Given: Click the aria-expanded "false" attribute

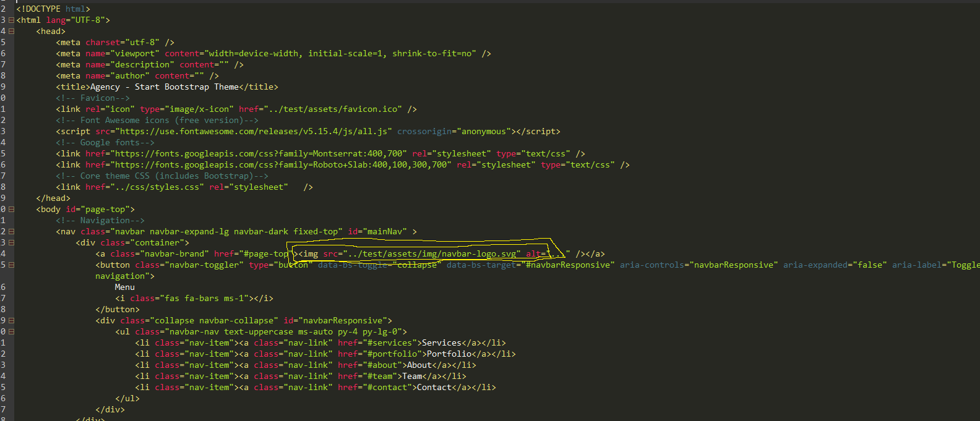Looking at the screenshot, I should (835, 265).
